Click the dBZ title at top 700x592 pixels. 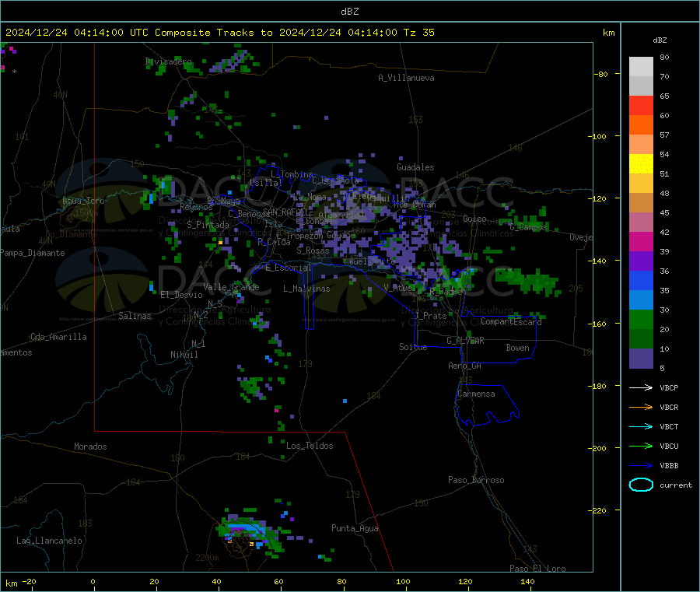coord(349,11)
